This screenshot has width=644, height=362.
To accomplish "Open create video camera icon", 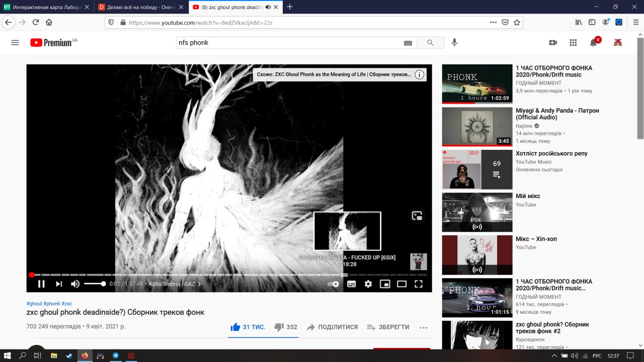I will click(553, 43).
